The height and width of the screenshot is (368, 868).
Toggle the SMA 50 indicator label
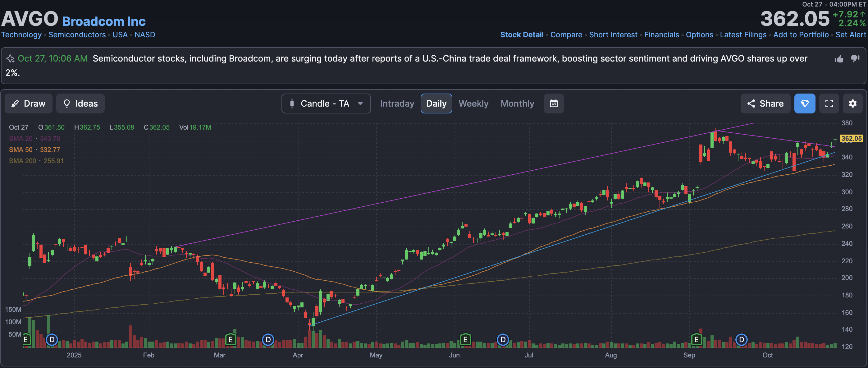[21, 149]
